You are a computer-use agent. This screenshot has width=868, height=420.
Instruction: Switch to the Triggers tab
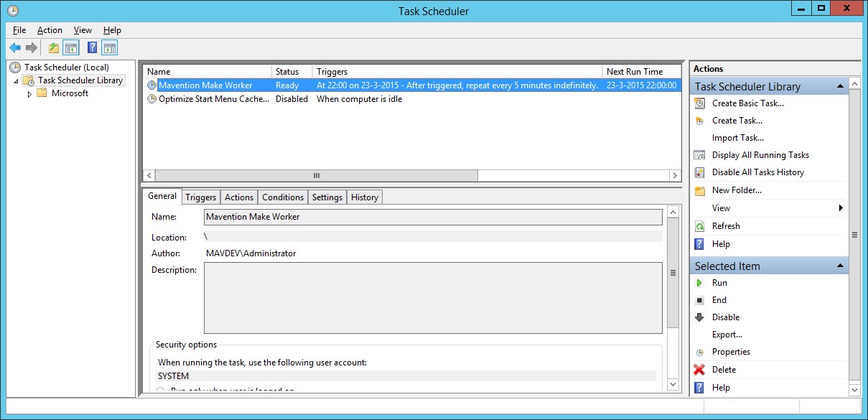click(200, 197)
